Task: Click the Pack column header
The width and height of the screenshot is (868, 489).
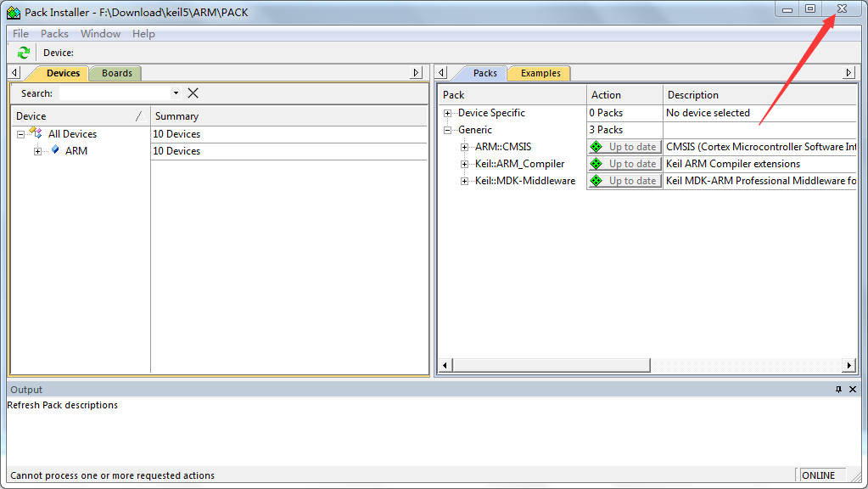Action: pyautogui.click(x=512, y=95)
